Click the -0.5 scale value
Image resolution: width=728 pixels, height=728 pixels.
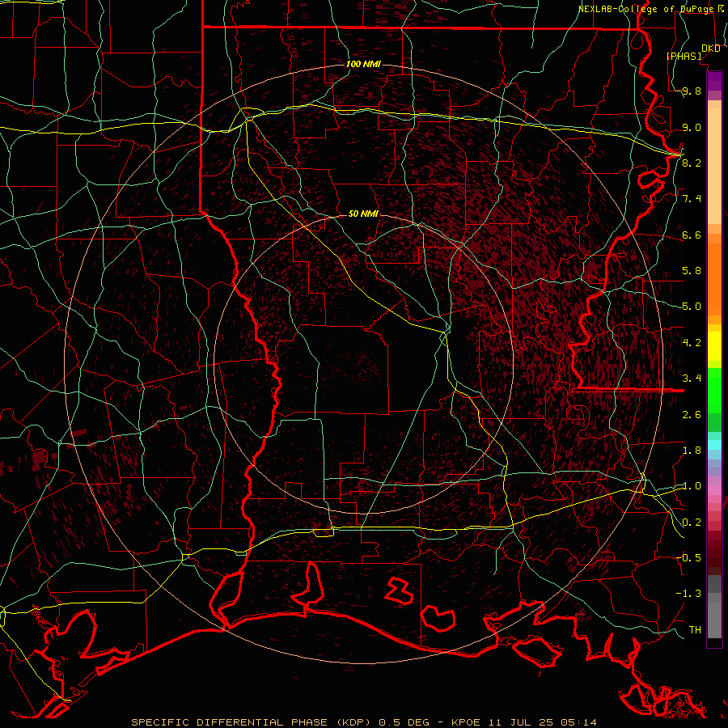(x=688, y=557)
